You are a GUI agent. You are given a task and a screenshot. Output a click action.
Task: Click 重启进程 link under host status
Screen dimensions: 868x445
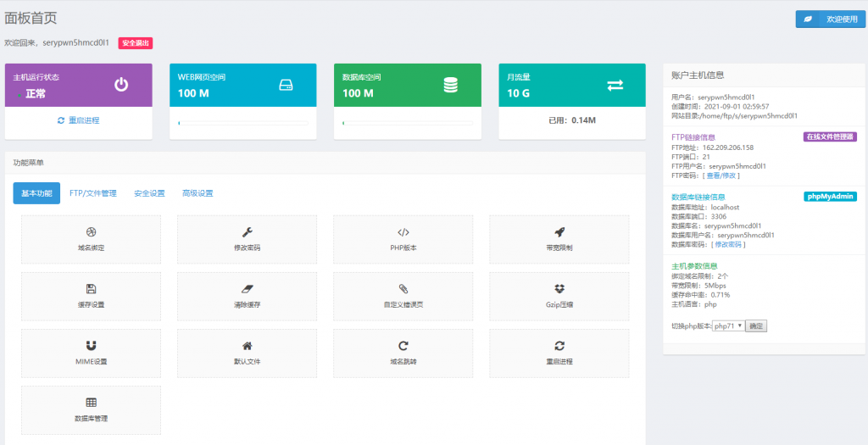(79, 120)
